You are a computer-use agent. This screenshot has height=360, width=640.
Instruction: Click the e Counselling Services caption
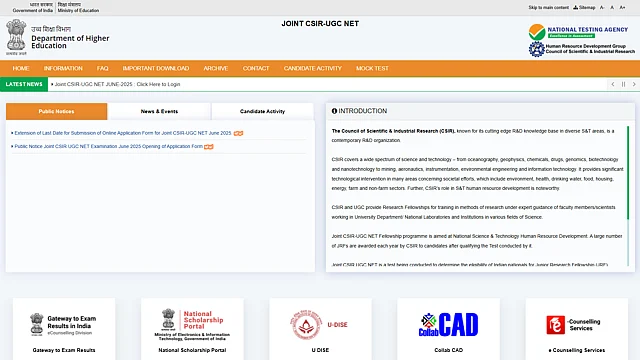[576, 350]
